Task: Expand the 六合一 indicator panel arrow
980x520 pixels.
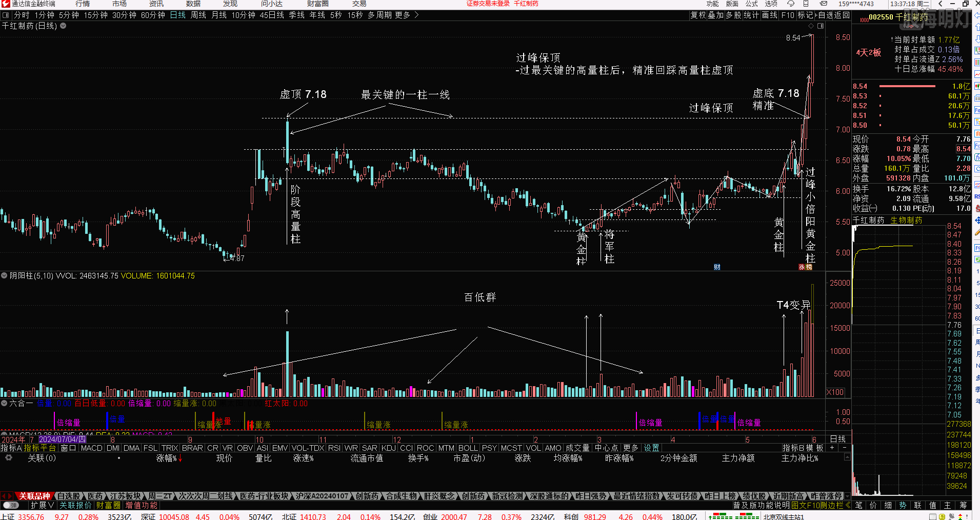Action: 4,403
